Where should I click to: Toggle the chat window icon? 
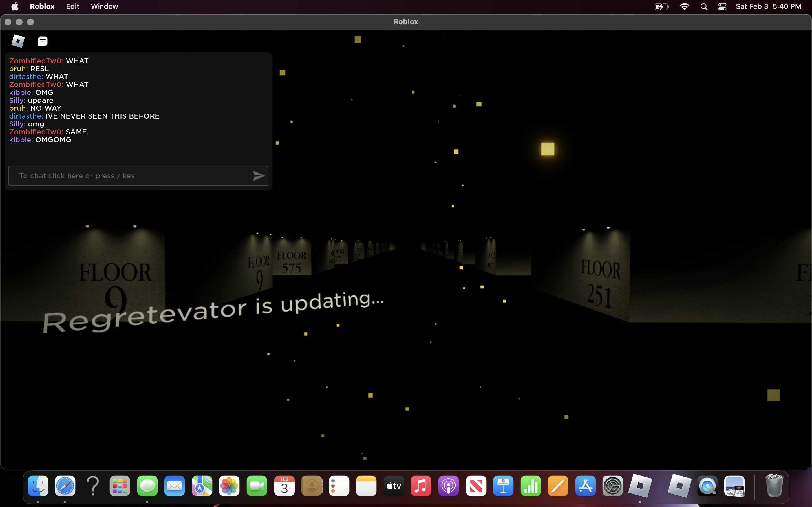pyautogui.click(x=43, y=41)
